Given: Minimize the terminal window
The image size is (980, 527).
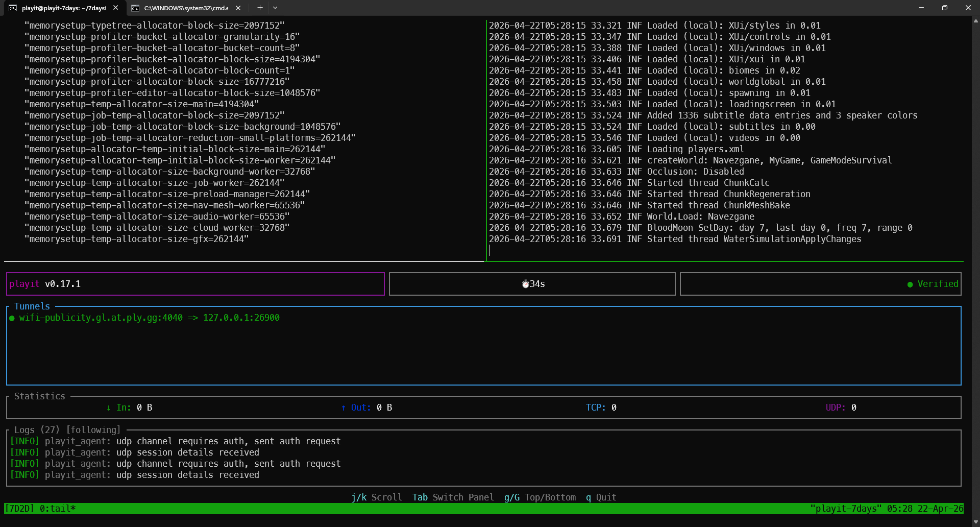Looking at the screenshot, I should click(921, 8).
